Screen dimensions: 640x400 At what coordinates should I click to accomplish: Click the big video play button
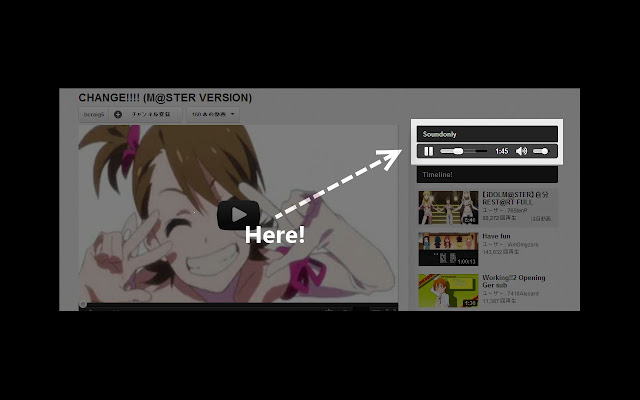click(238, 215)
